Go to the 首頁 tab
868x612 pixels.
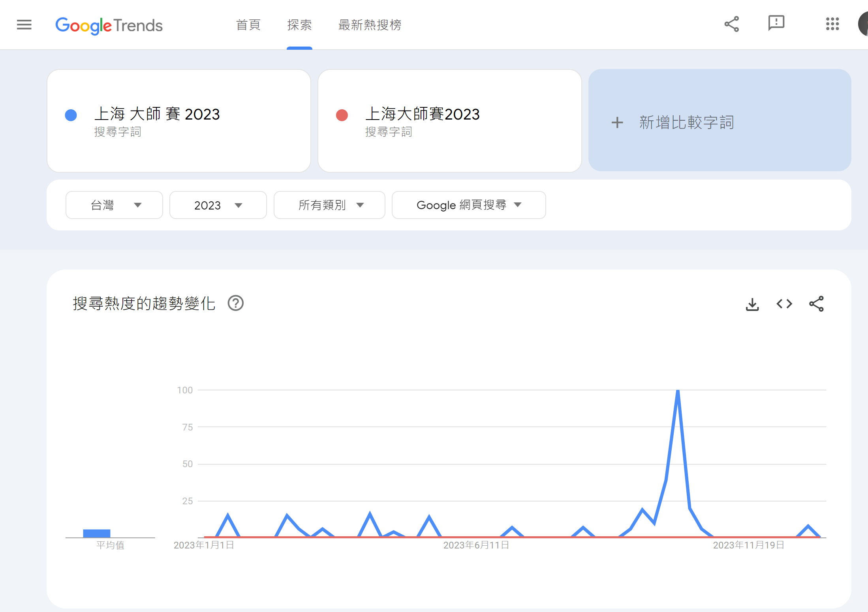(248, 25)
